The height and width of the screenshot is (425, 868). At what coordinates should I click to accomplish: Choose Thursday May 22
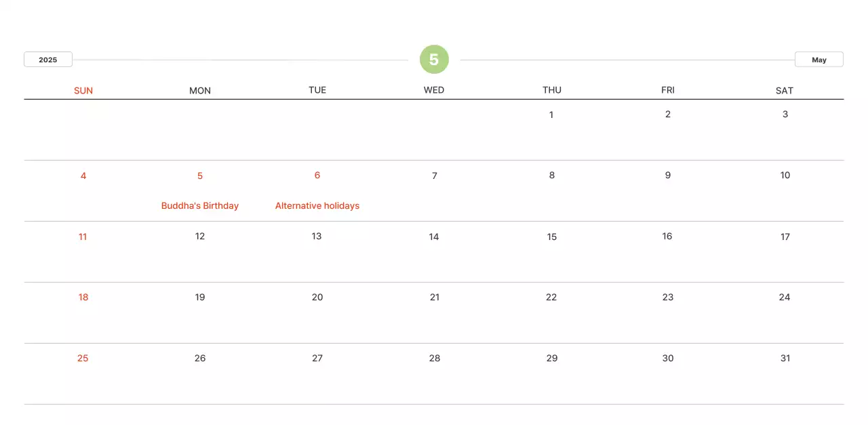tap(551, 297)
